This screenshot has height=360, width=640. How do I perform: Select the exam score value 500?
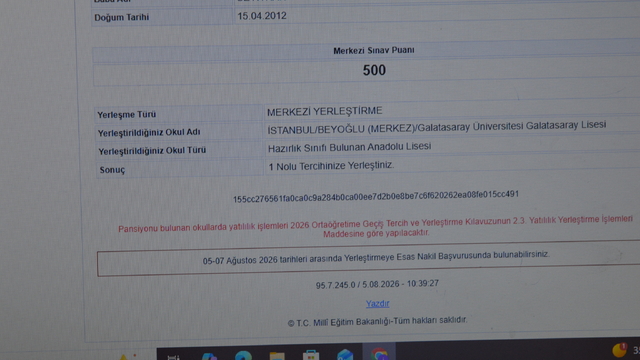click(x=374, y=70)
